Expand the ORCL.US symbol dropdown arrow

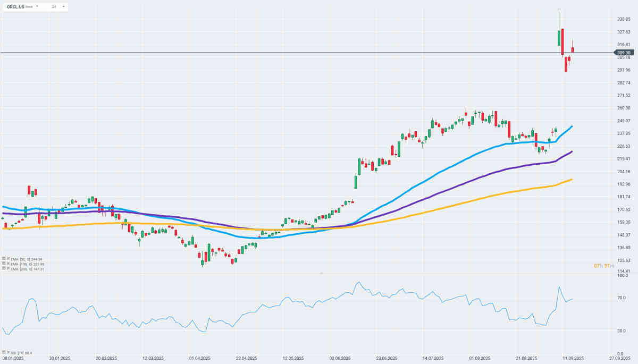point(37,6)
